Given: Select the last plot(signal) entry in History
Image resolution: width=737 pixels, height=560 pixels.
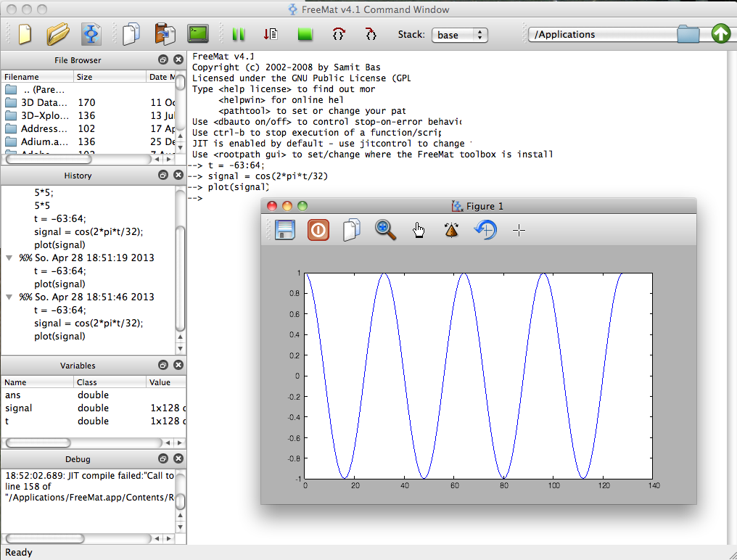Looking at the screenshot, I should coord(59,336).
